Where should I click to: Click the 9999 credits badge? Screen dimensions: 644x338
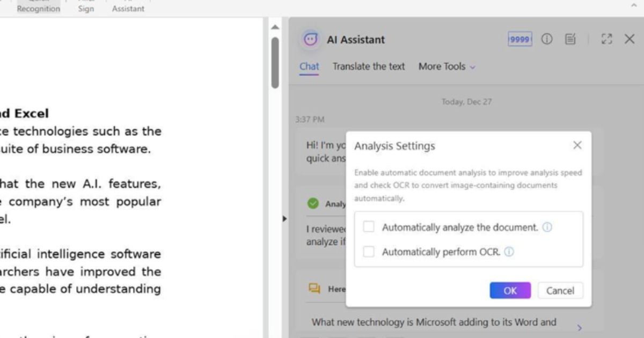[519, 39]
